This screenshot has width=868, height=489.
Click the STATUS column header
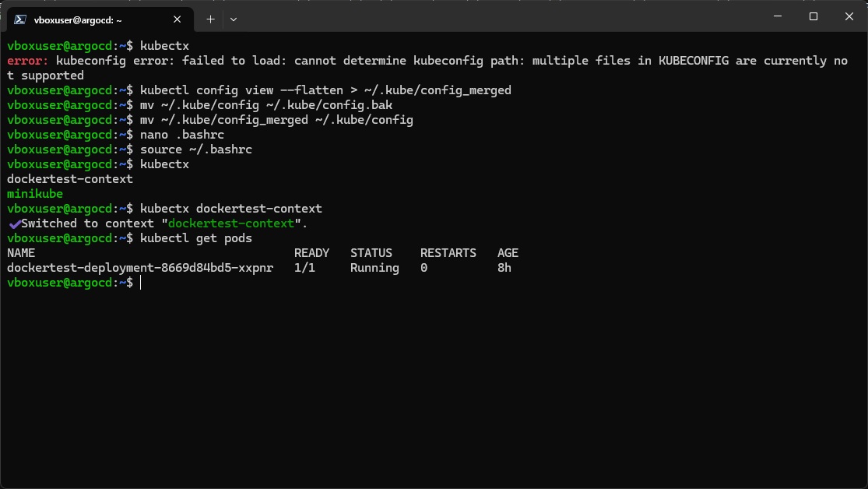371,253
